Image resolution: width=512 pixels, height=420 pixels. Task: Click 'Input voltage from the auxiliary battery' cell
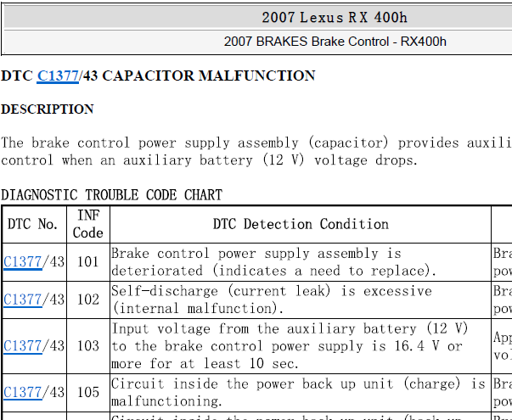(x=301, y=346)
